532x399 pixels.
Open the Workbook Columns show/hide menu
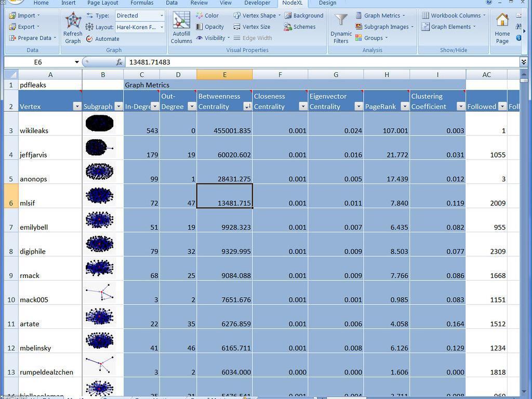[x=454, y=16]
